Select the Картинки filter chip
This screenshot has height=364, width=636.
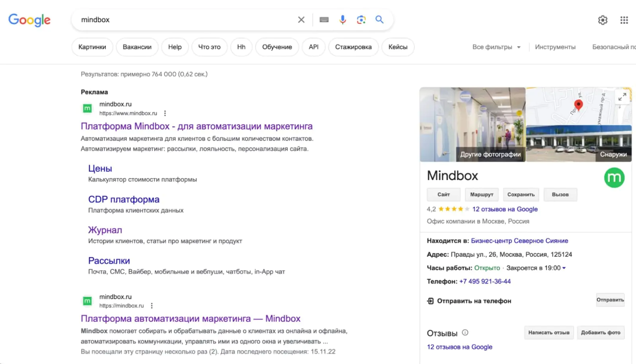coord(92,47)
